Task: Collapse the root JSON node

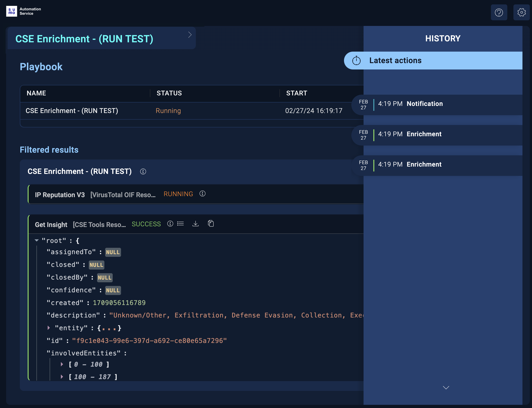Action: (37, 240)
